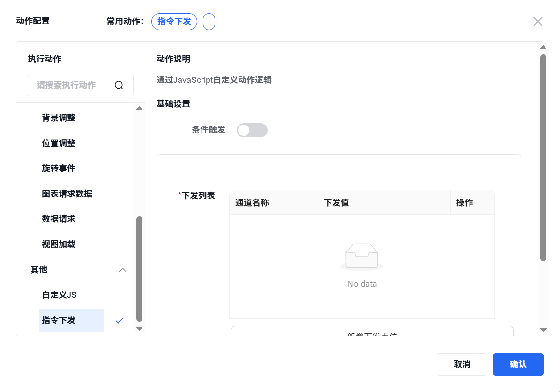Click the action list scroll down arrow
This screenshot has width=560, height=392.
139,329
